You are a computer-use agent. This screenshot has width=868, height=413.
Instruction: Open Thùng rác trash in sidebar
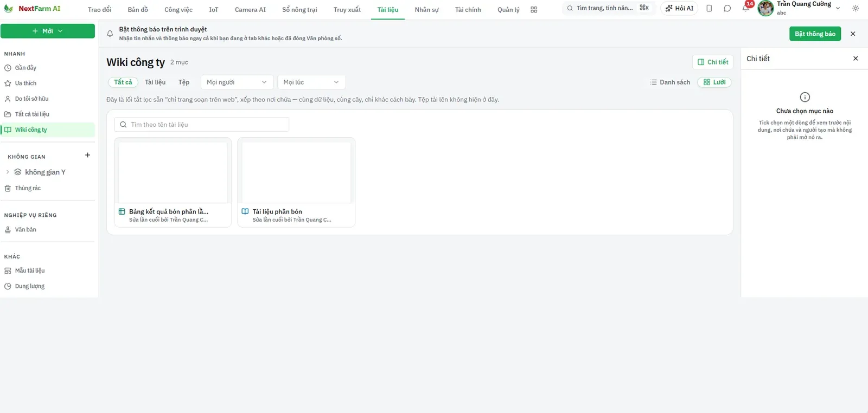(48, 189)
